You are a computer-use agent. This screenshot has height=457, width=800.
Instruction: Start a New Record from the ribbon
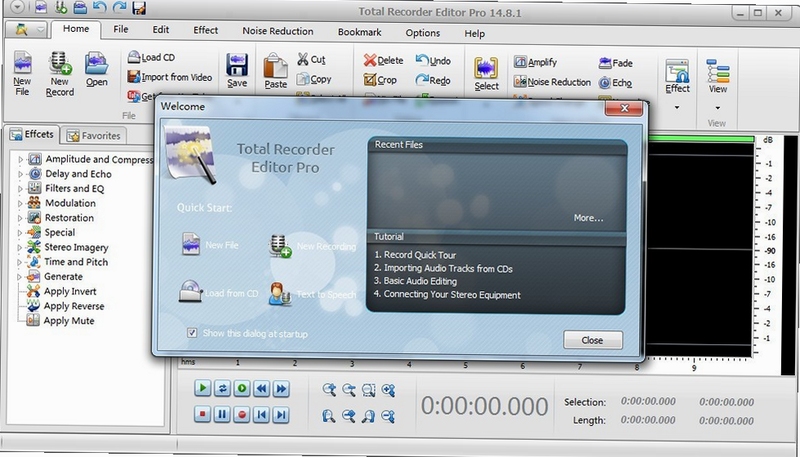(60, 74)
